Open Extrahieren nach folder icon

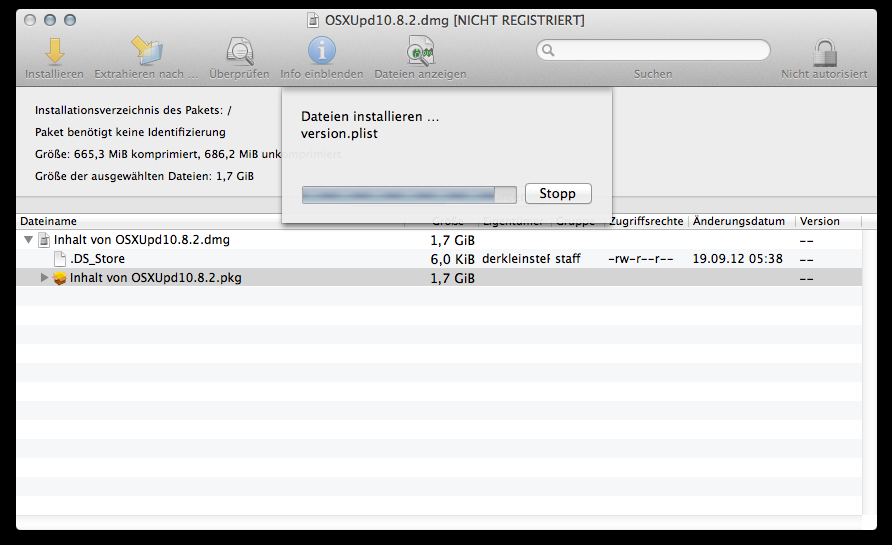pyautogui.click(x=147, y=50)
